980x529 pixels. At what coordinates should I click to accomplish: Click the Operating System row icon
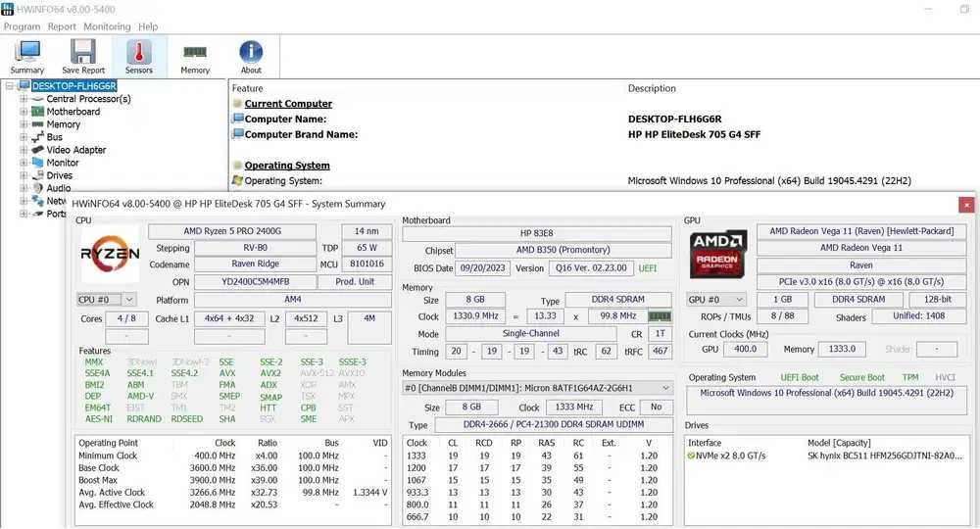[x=237, y=180]
